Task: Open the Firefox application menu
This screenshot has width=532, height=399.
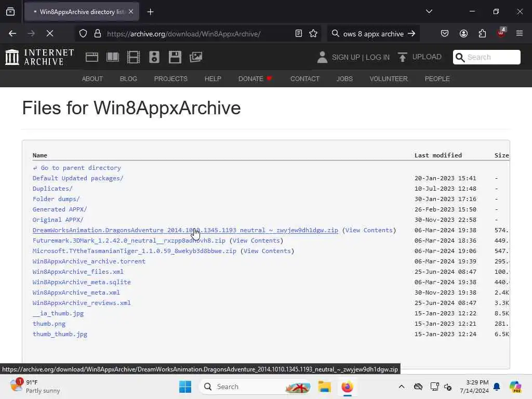Action: click(x=520, y=33)
